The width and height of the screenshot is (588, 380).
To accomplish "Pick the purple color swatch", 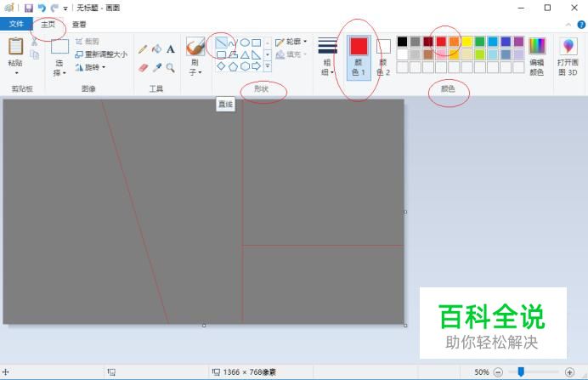I will tap(518, 42).
